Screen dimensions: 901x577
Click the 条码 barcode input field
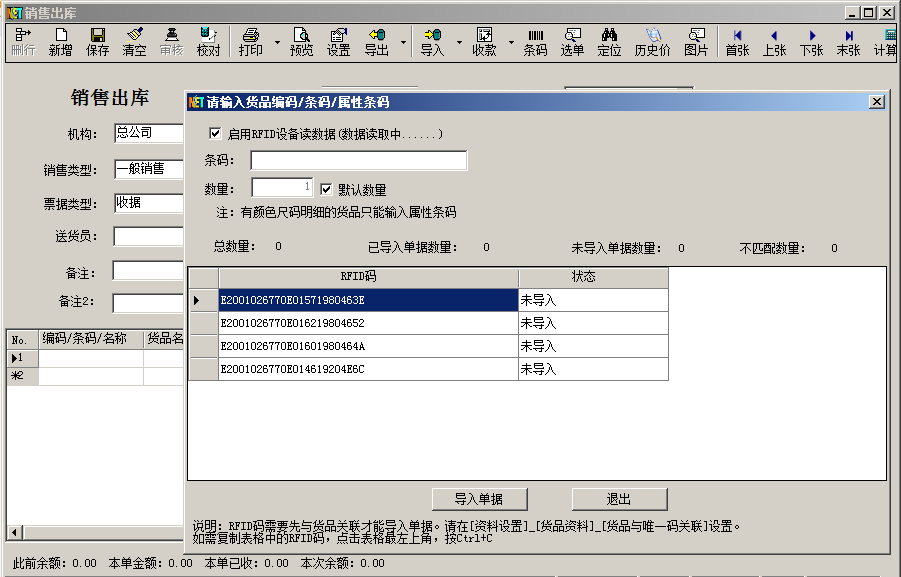[359, 160]
